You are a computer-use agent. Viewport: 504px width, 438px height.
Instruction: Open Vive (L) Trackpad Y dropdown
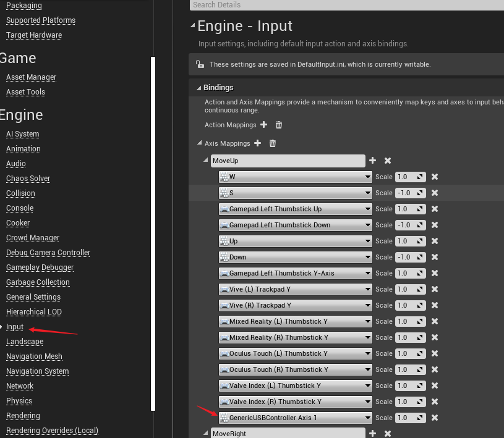pyautogui.click(x=296, y=289)
